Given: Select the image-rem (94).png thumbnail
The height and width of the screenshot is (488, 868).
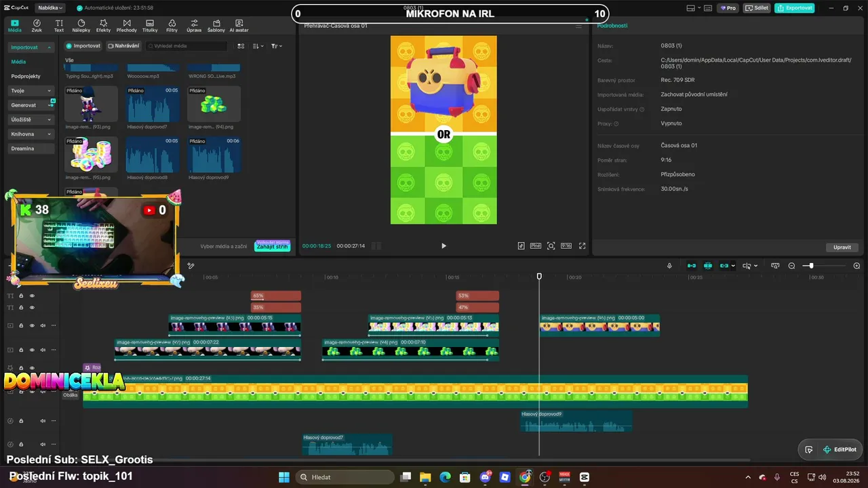Looking at the screenshot, I should click(x=214, y=104).
